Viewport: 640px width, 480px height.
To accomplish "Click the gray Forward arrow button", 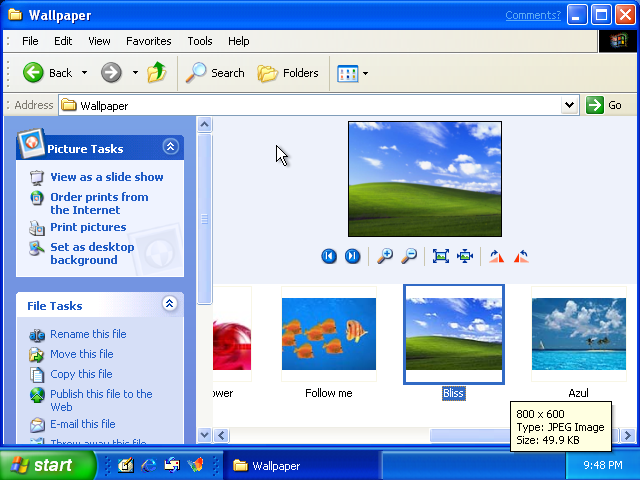I will pos(111,73).
